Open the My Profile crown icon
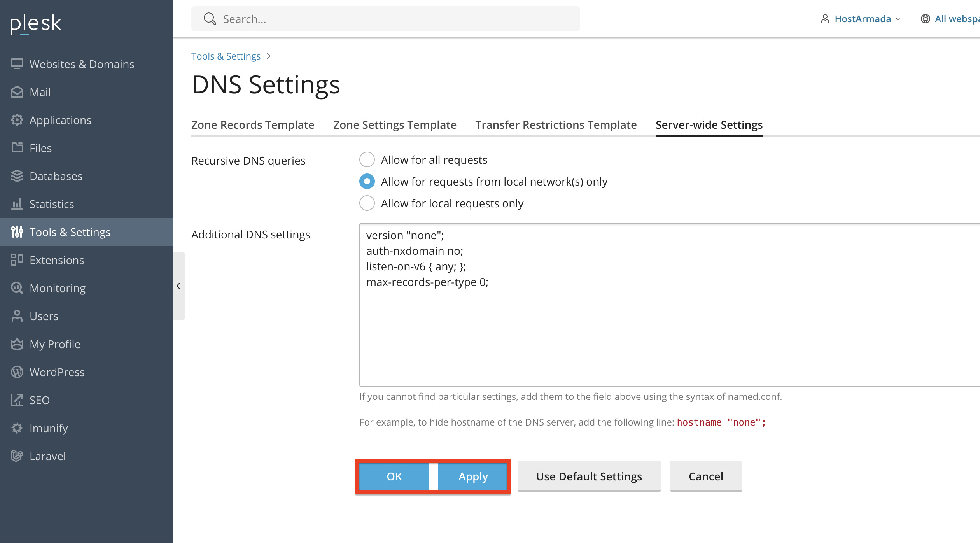Viewport: 980px width, 543px height. click(17, 344)
